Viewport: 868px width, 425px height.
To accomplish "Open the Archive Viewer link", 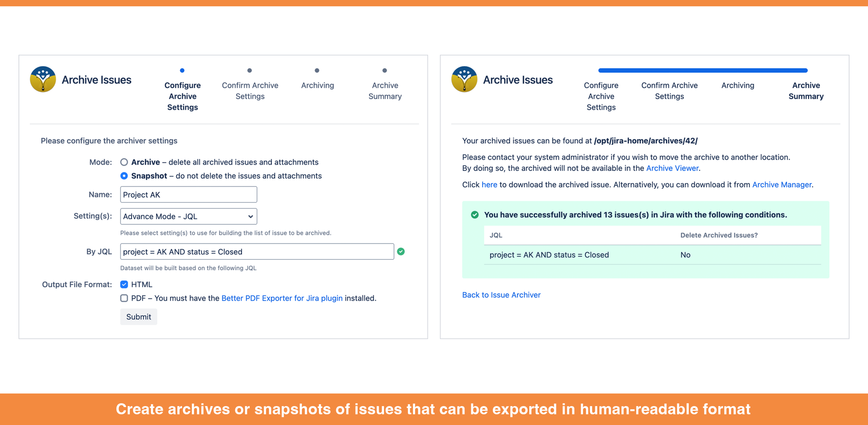I will pos(672,168).
